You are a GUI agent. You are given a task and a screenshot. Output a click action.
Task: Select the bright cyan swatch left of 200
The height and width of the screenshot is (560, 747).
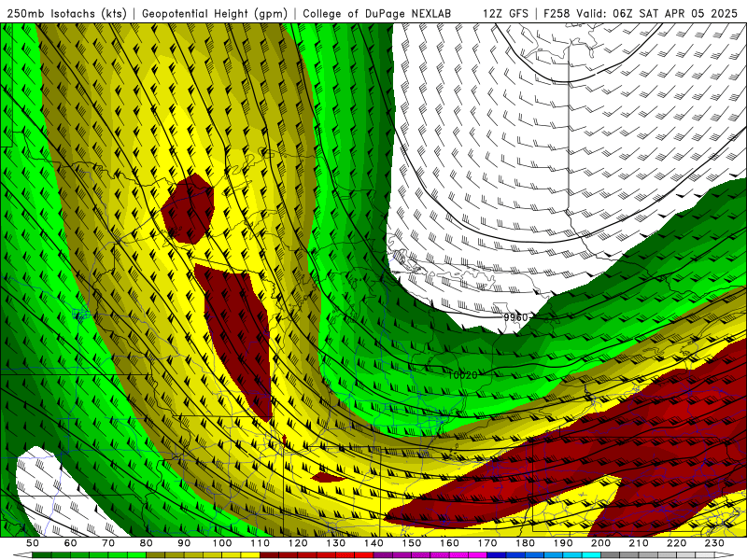(591, 555)
